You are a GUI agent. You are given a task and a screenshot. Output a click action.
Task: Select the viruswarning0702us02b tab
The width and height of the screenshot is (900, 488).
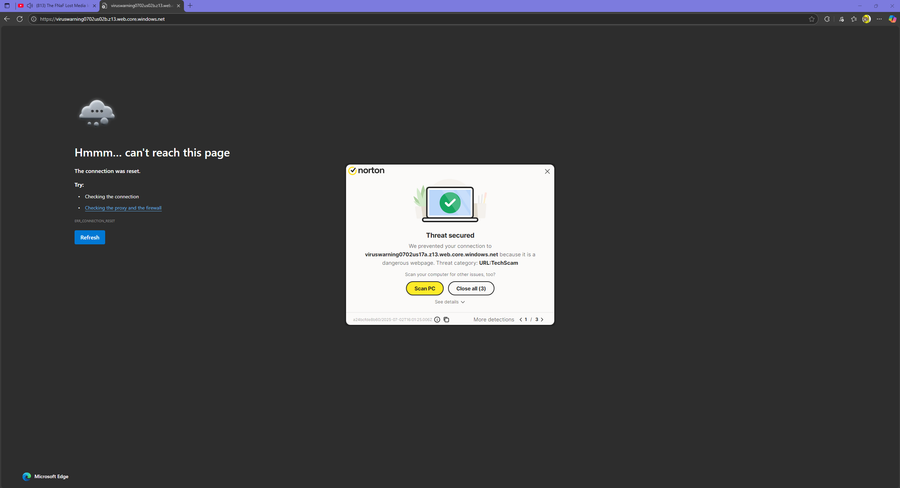pyautogui.click(x=141, y=6)
